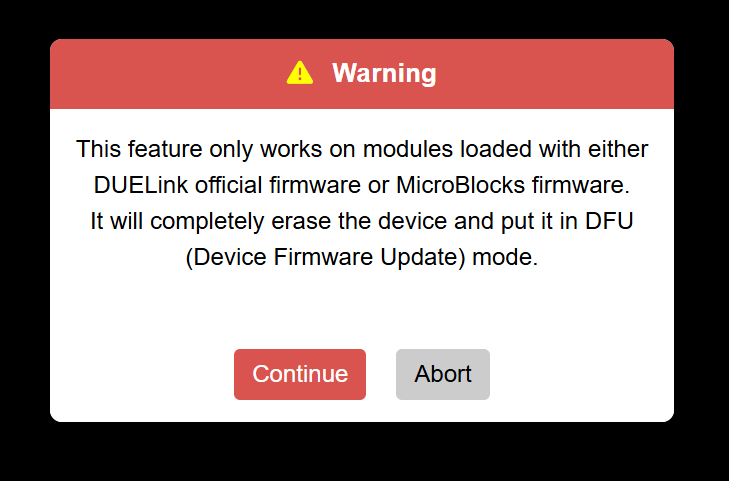This screenshot has height=481, width=729.
Task: Click the yellow warning triangle icon
Action: tap(300, 73)
